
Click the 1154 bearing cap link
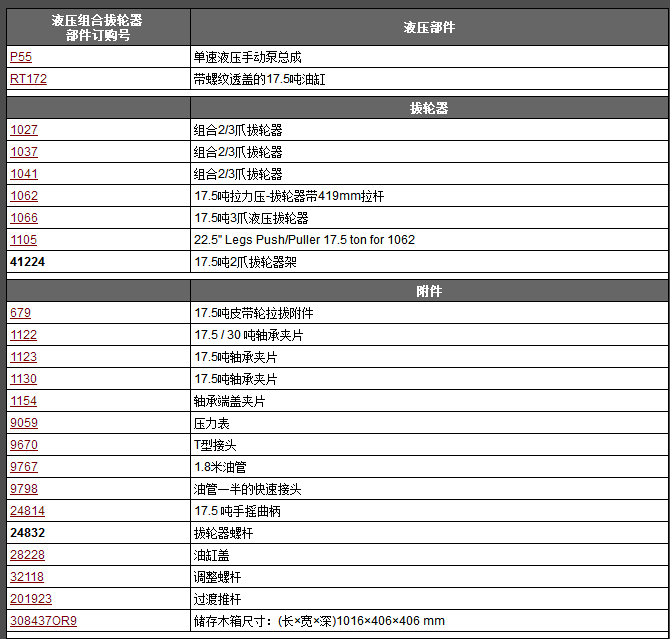coord(24,401)
